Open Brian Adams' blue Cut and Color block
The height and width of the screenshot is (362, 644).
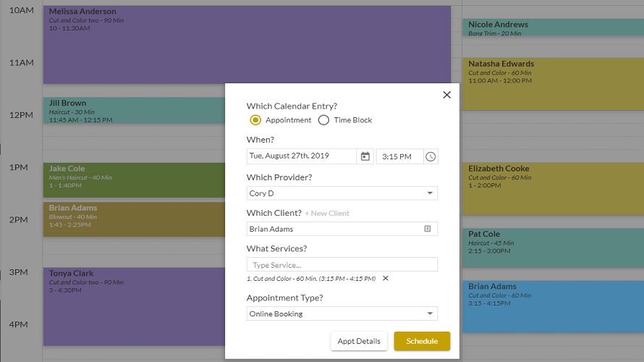(x=554, y=306)
